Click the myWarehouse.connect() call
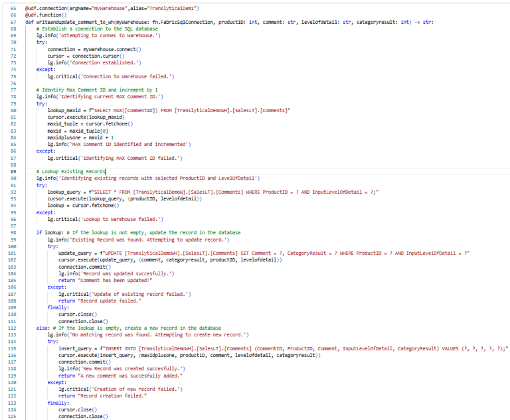Screen dimensions: 510x420 [x=112, y=49]
